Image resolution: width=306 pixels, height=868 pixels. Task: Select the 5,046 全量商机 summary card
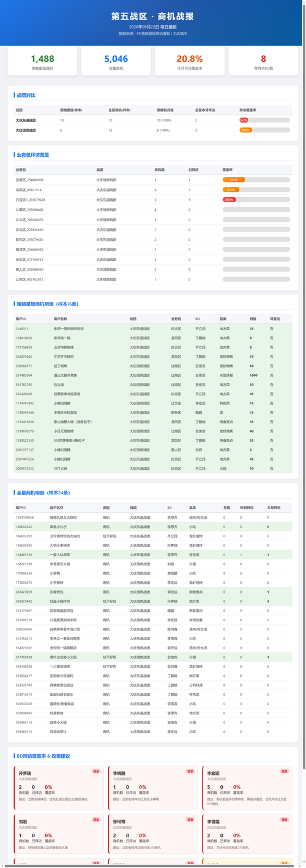[x=116, y=62]
